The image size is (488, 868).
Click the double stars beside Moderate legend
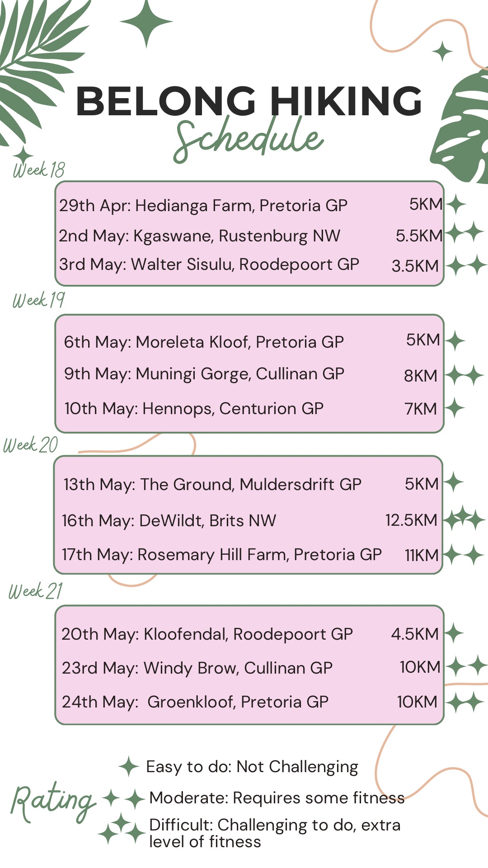click(x=123, y=799)
